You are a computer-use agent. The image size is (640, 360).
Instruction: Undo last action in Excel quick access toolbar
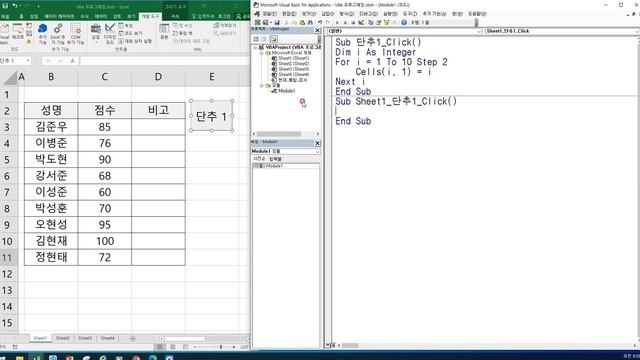(x=15, y=6)
